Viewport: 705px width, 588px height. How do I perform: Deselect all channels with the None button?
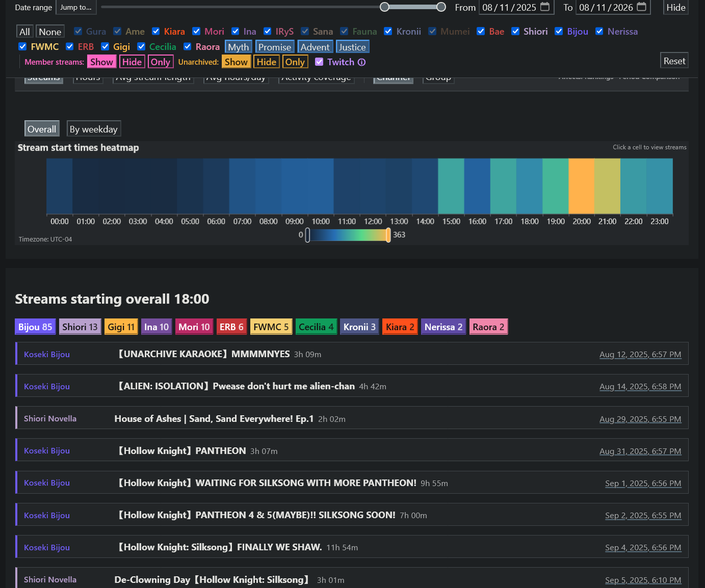(x=50, y=32)
